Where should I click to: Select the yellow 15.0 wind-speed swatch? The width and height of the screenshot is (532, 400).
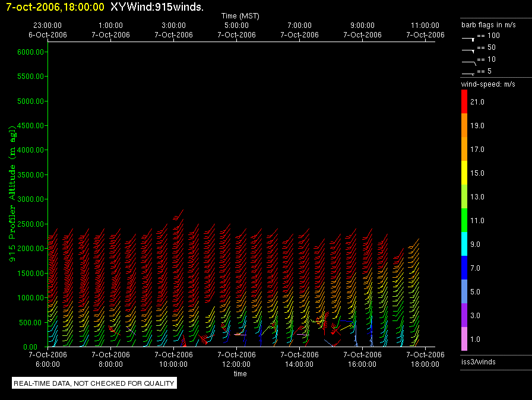pyautogui.click(x=464, y=173)
